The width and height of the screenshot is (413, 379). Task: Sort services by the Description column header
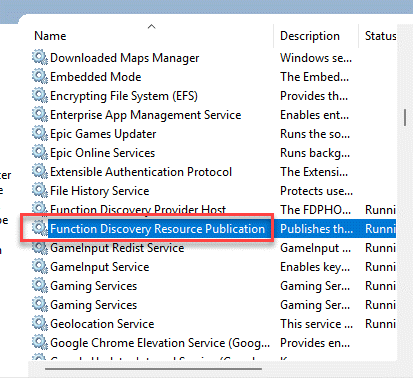pos(310,36)
